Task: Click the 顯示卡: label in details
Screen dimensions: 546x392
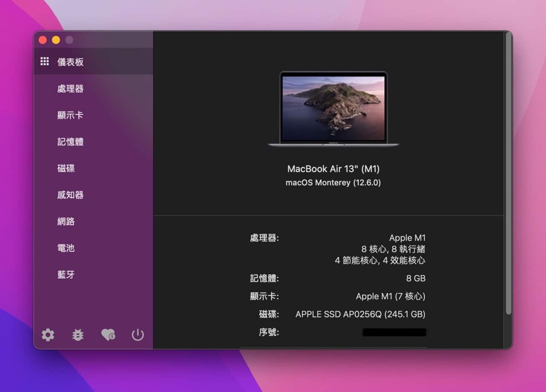Action: click(x=264, y=296)
